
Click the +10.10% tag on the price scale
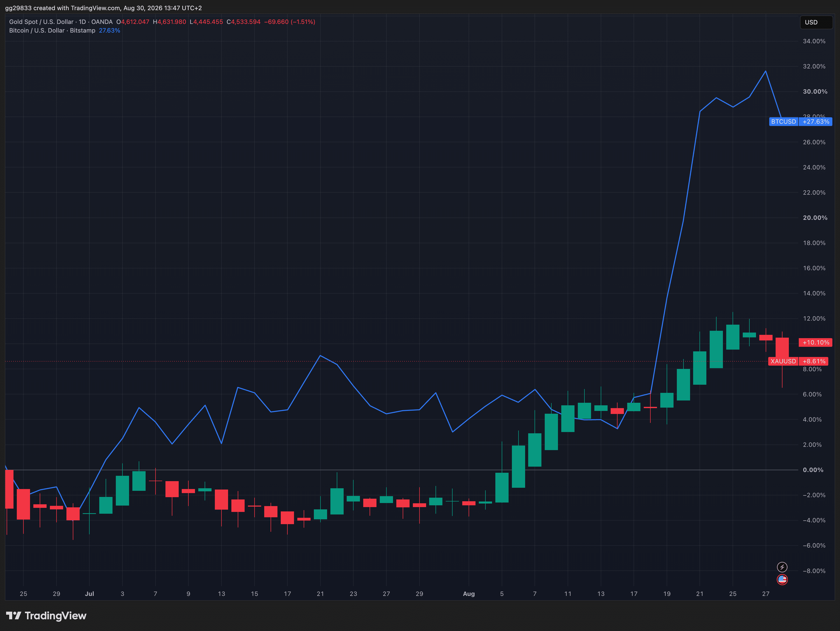(816, 342)
